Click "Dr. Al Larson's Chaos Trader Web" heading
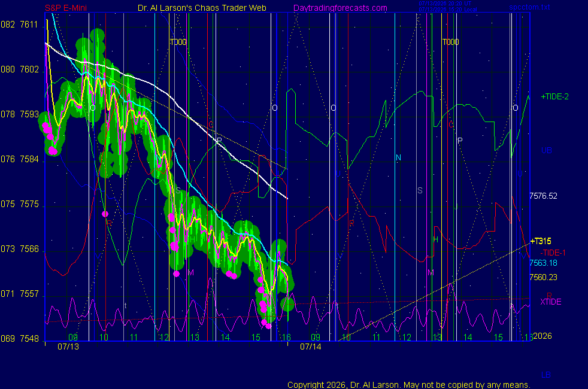 point(202,8)
